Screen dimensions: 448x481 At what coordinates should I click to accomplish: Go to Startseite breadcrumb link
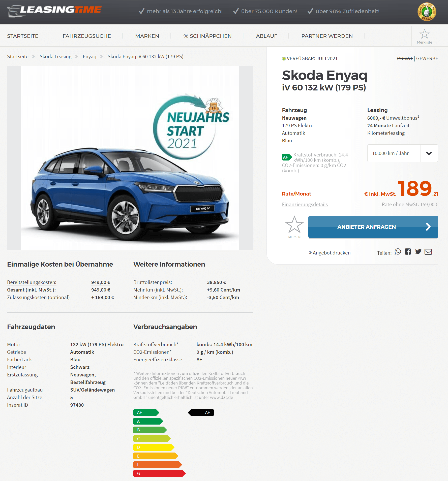[x=18, y=56]
